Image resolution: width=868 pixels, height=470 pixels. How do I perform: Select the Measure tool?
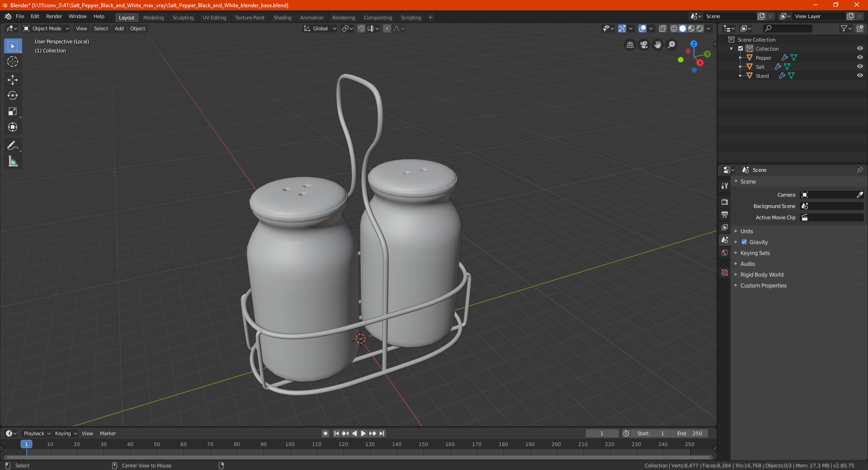[x=13, y=161]
